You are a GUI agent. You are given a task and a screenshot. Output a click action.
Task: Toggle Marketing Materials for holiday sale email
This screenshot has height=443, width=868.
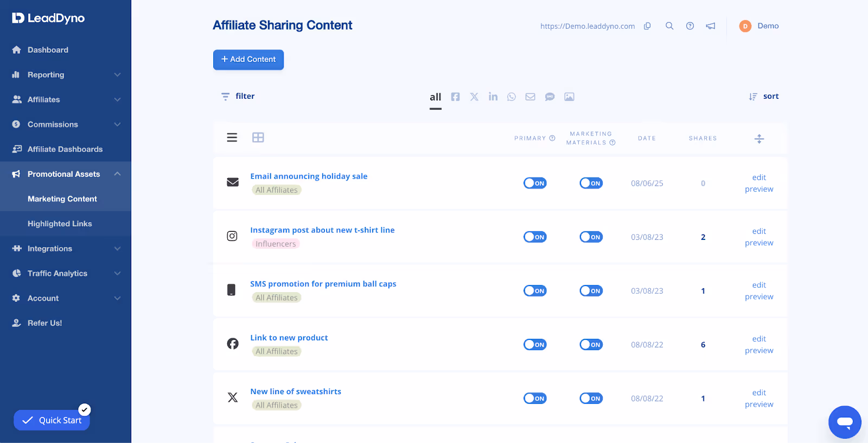pos(591,183)
